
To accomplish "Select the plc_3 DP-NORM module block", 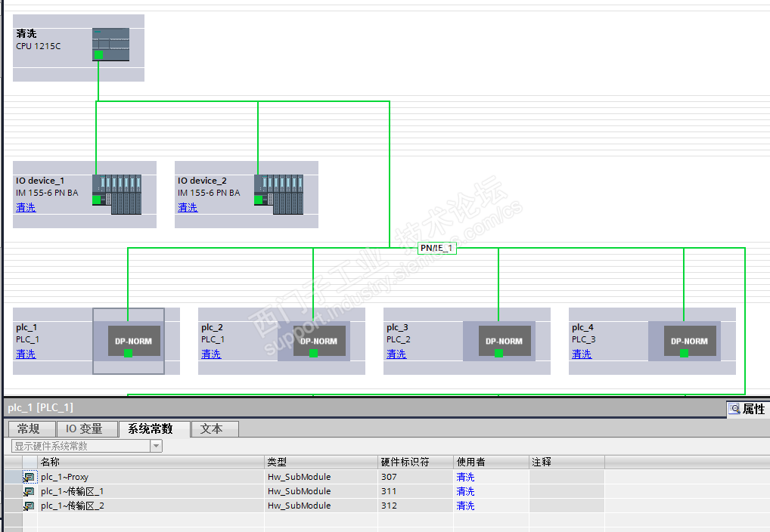I will (505, 341).
